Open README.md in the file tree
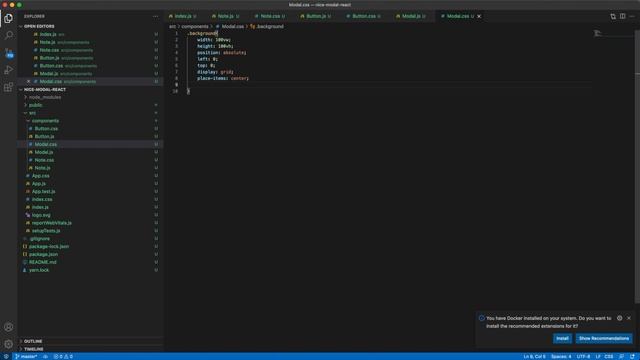640x360 pixels. click(42, 262)
